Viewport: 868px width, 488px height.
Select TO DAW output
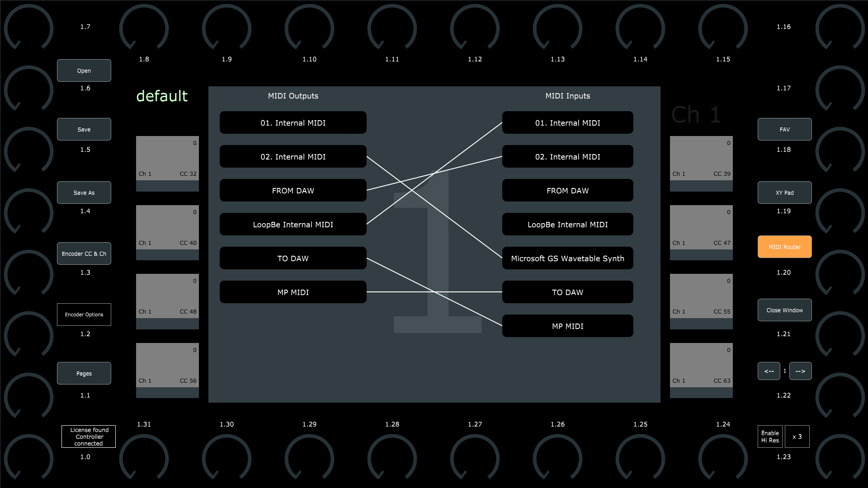(293, 258)
